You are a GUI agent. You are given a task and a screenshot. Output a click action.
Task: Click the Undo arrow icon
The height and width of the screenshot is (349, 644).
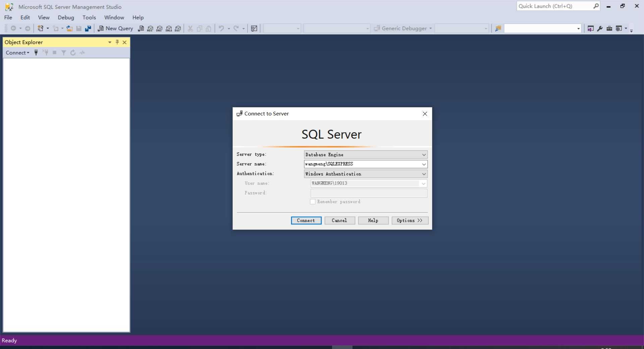(x=221, y=29)
